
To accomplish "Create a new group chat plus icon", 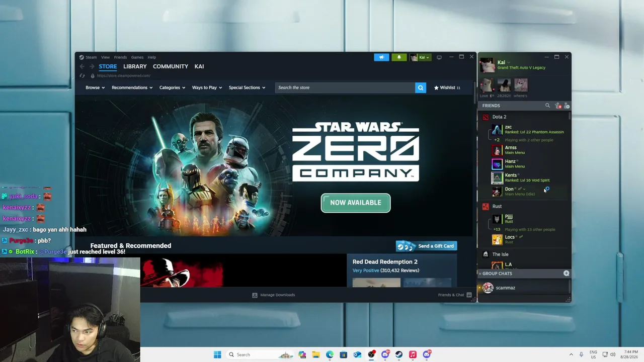I will pos(567,274).
